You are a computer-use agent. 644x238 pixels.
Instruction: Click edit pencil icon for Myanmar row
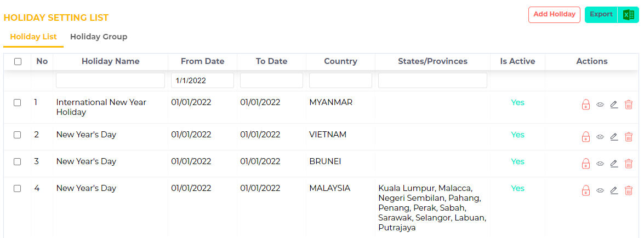pyautogui.click(x=614, y=105)
